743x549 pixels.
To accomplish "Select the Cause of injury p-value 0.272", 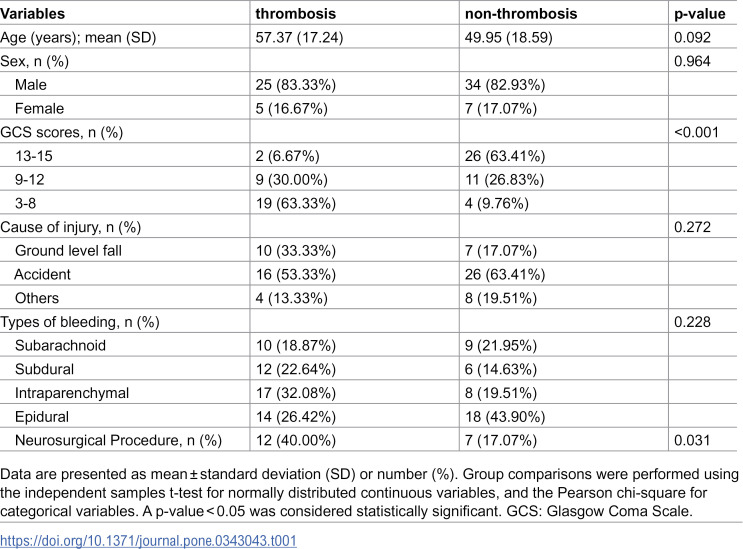I will (692, 227).
